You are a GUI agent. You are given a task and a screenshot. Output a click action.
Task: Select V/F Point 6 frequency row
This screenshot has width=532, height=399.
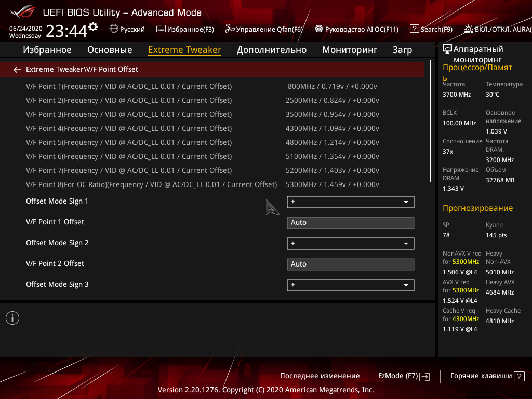coord(212,156)
